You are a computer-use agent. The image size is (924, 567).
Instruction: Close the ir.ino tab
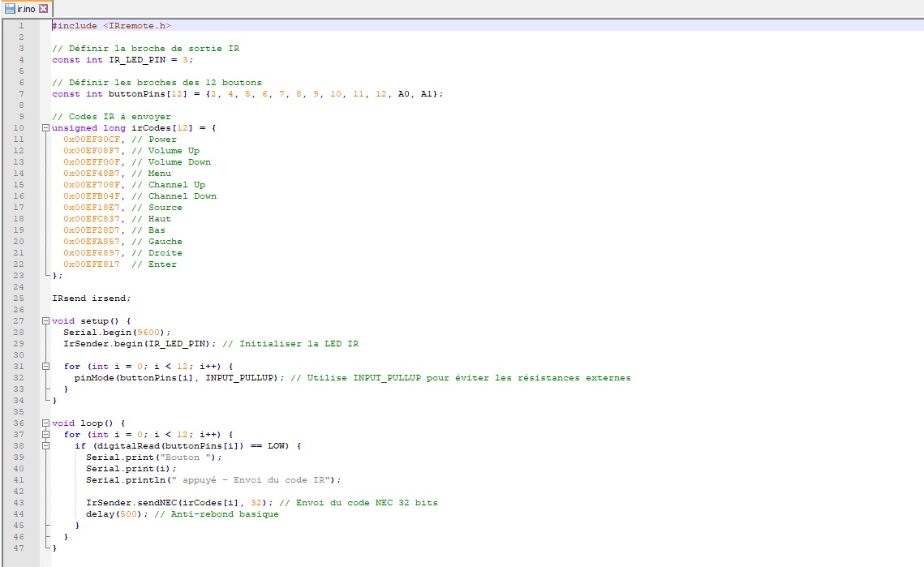[44, 8]
